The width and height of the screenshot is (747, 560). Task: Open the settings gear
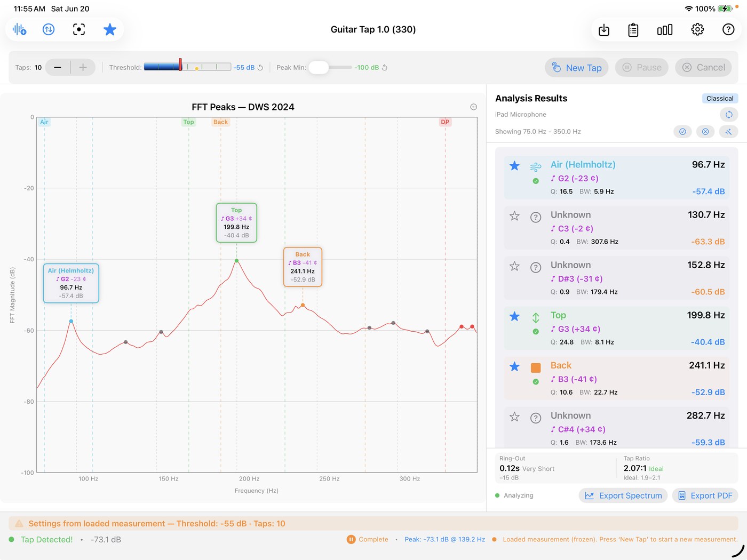pyautogui.click(x=697, y=29)
